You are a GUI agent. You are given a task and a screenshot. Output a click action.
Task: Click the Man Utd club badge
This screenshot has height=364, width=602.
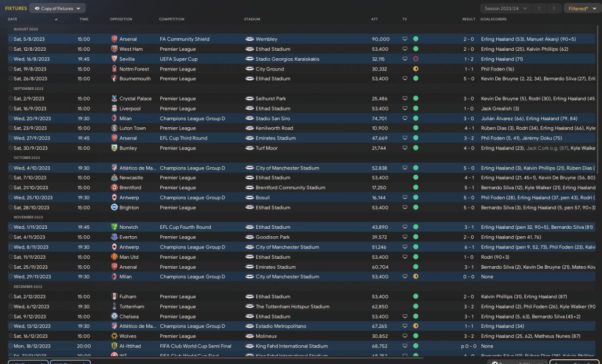click(114, 257)
